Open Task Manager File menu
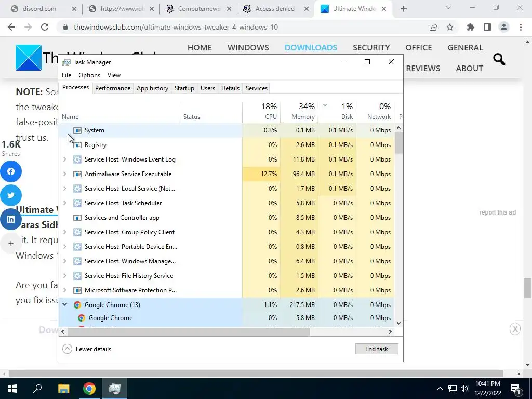 (66, 75)
